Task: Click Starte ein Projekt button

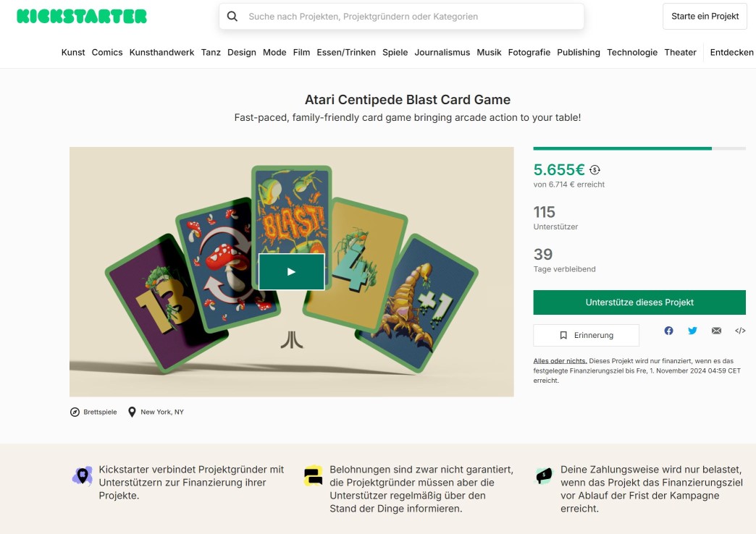Action: pyautogui.click(x=705, y=16)
